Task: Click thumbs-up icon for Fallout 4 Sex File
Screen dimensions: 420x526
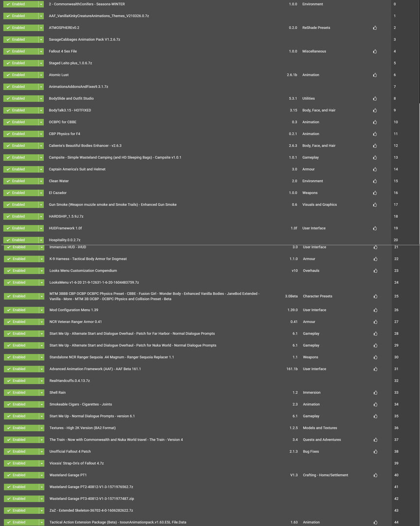Action: pos(375,51)
